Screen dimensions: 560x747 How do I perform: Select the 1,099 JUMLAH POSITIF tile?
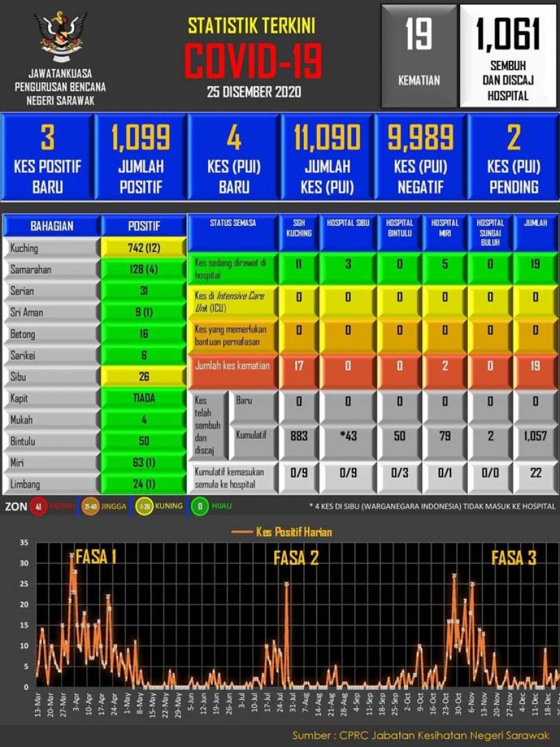[141, 156]
